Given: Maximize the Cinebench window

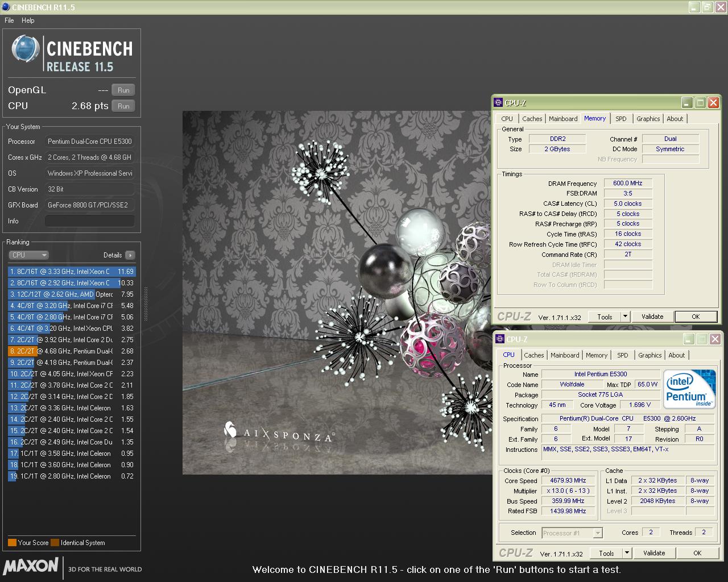Looking at the screenshot, I should coord(707,7).
